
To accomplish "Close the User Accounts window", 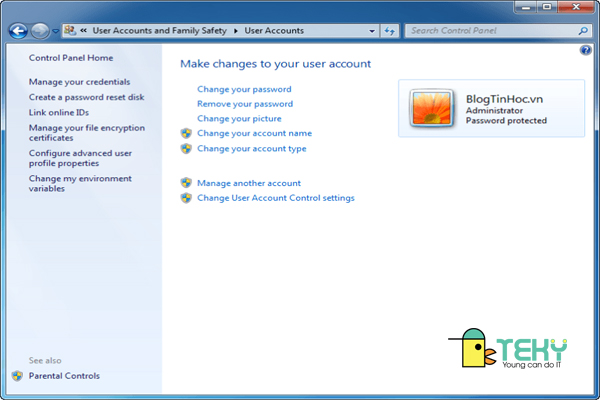I will [x=576, y=7].
